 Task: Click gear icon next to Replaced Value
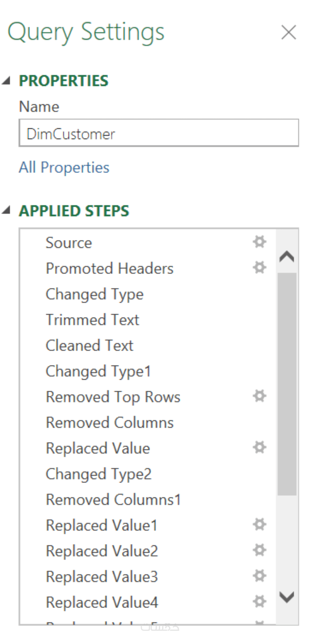[x=259, y=447]
